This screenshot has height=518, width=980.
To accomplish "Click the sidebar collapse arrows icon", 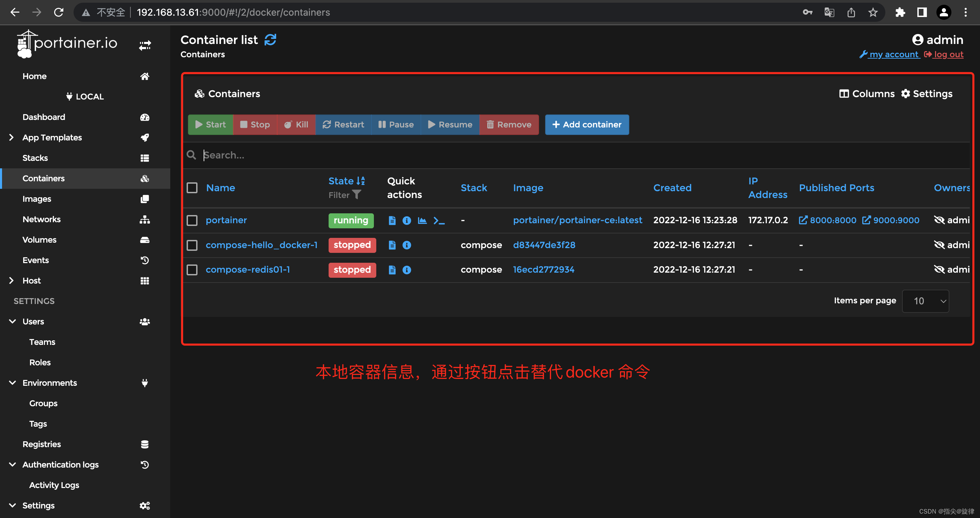I will (x=145, y=45).
